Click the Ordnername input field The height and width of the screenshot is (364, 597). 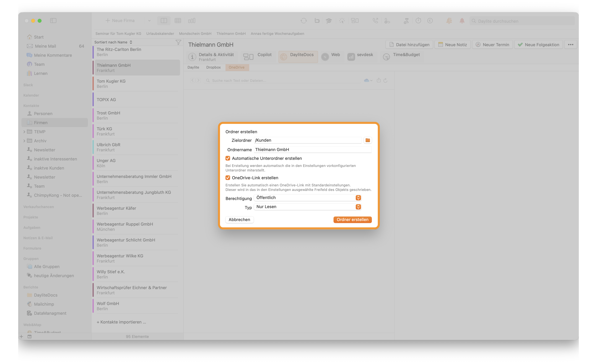coord(313,150)
